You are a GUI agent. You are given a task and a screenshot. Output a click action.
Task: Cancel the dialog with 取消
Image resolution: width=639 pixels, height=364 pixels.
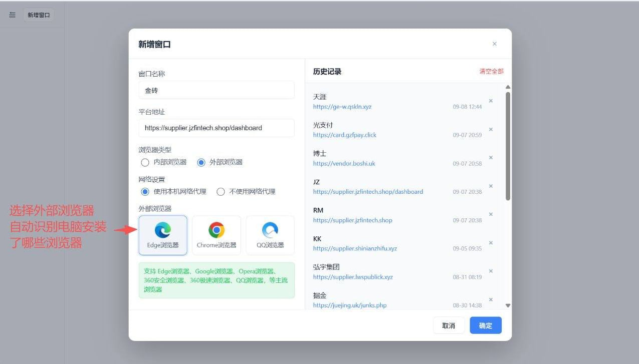click(449, 325)
